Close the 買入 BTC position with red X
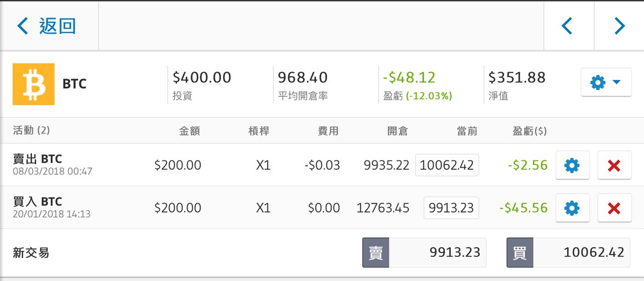 (614, 207)
